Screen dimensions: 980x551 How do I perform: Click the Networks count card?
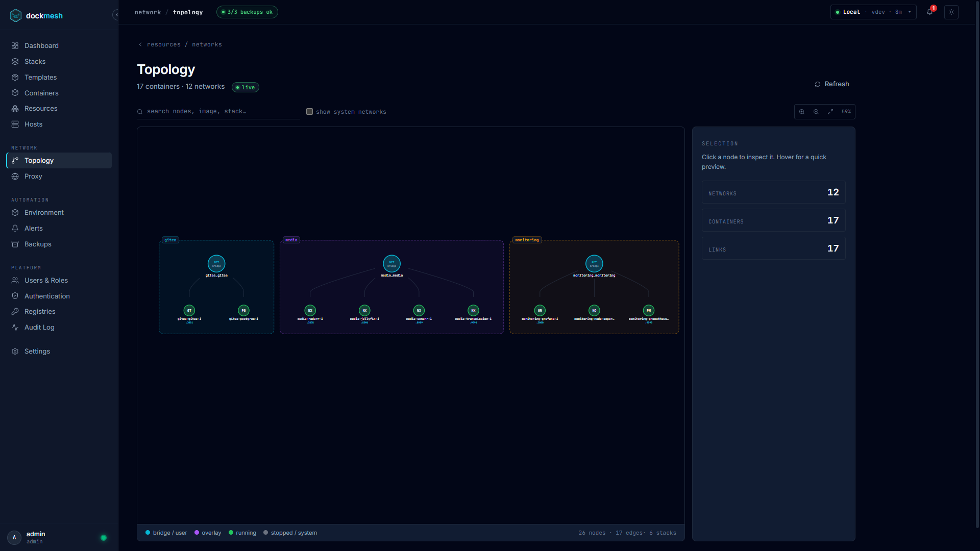tap(773, 192)
